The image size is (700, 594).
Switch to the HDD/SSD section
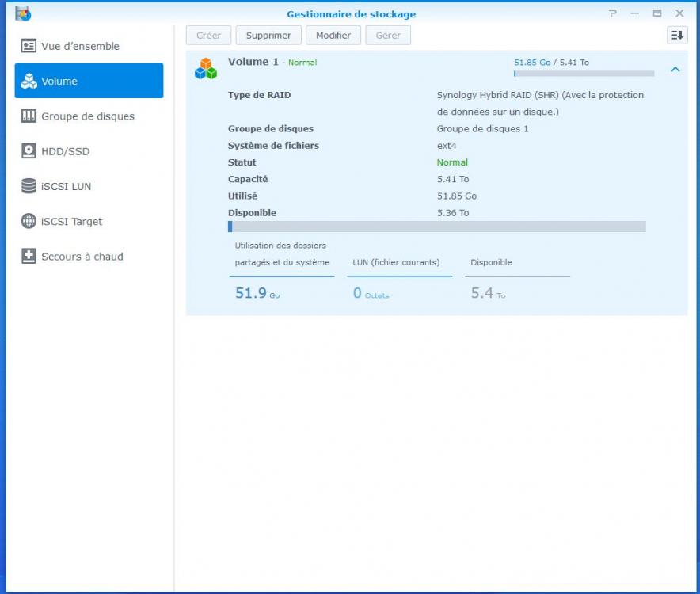tap(65, 151)
